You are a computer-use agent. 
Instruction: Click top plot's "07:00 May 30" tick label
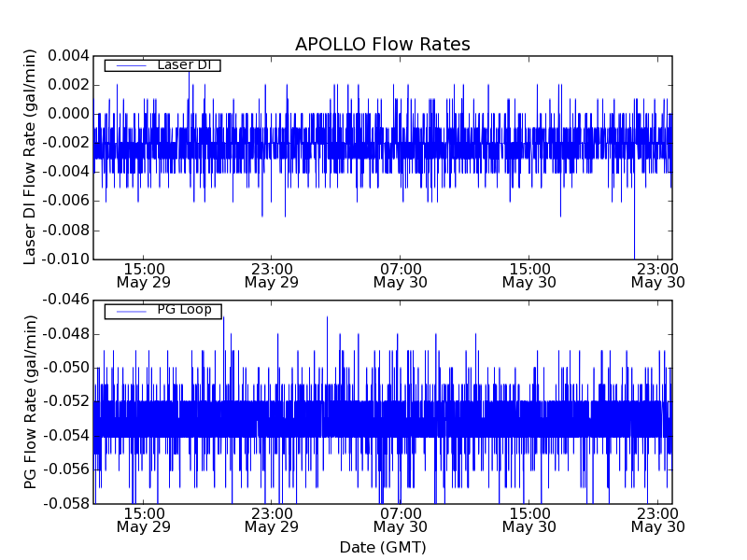pyautogui.click(x=400, y=274)
